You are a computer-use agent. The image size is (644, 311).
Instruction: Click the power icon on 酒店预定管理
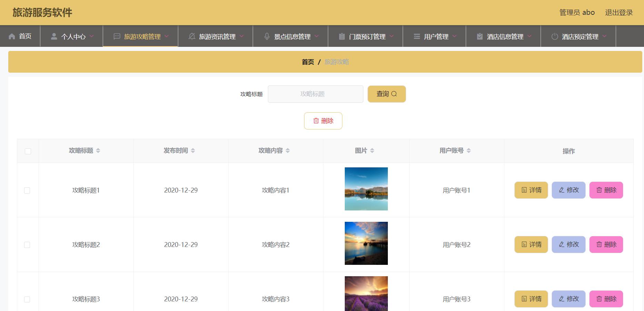pyautogui.click(x=555, y=36)
